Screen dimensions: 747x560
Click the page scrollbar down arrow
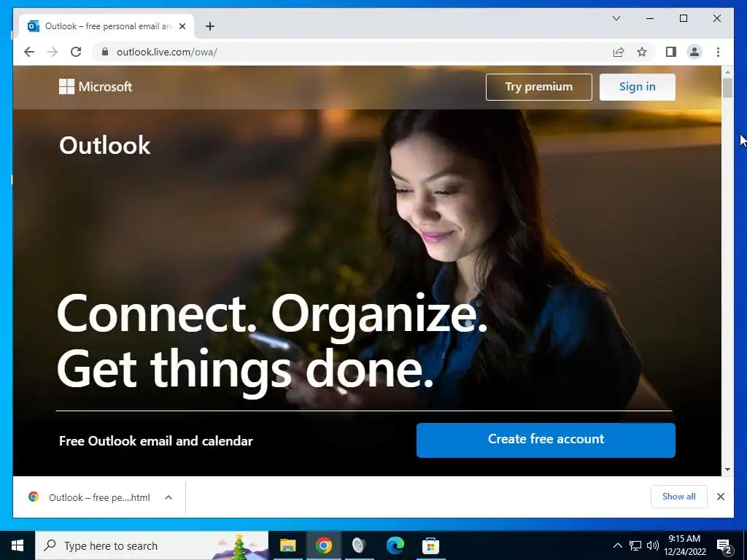pos(727,470)
